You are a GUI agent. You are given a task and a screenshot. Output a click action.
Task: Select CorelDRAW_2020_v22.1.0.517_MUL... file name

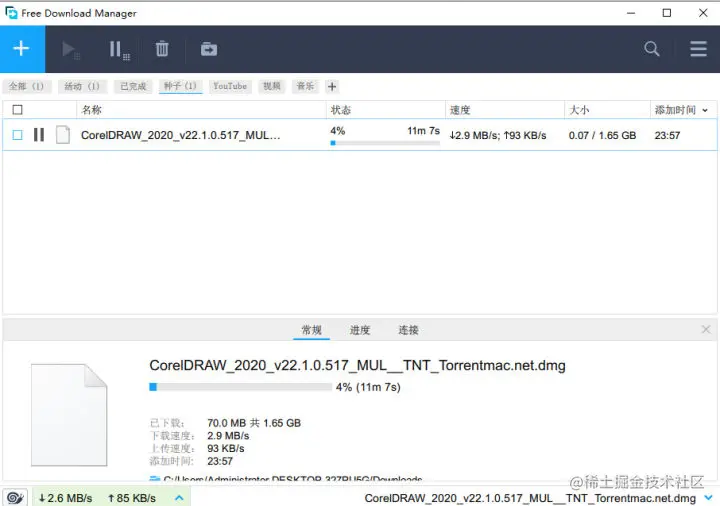180,135
